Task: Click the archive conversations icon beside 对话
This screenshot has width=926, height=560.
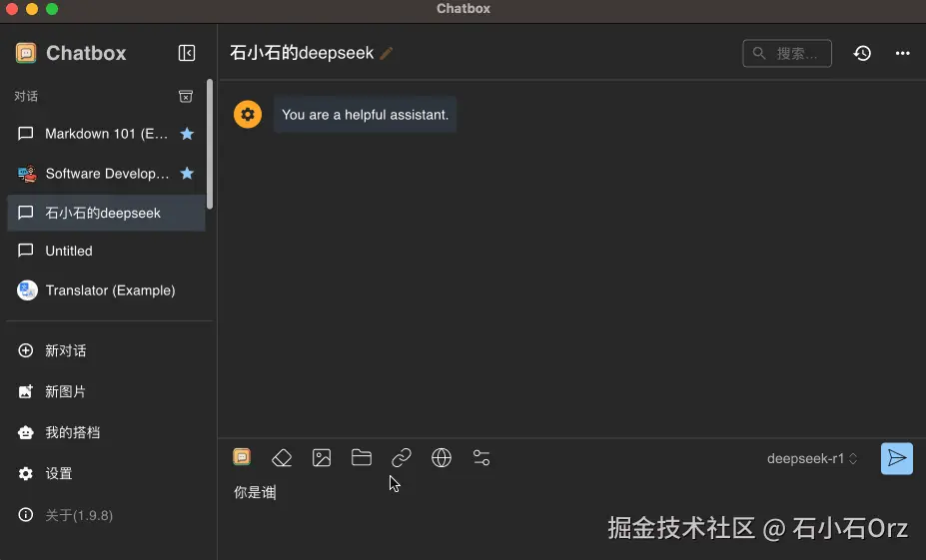Action: point(186,96)
